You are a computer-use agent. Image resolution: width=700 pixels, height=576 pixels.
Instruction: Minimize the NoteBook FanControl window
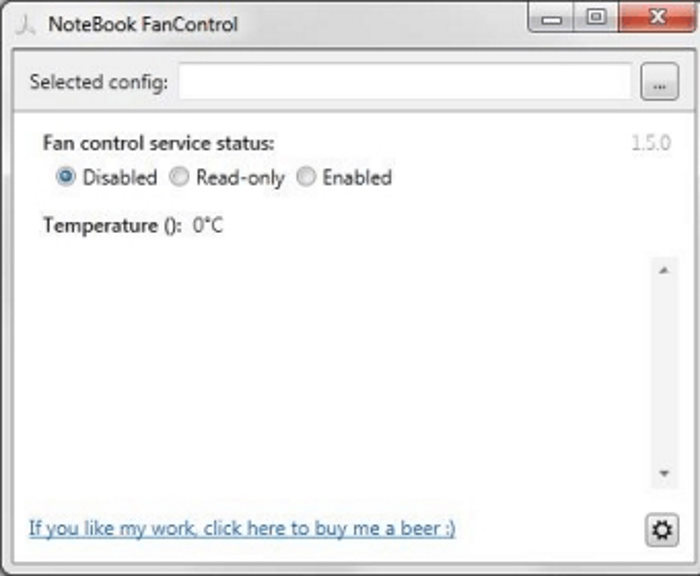click(550, 18)
